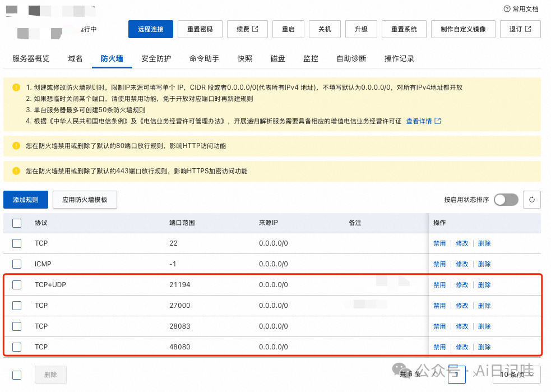
Task: Click the 重置系统 button
Action: click(404, 29)
